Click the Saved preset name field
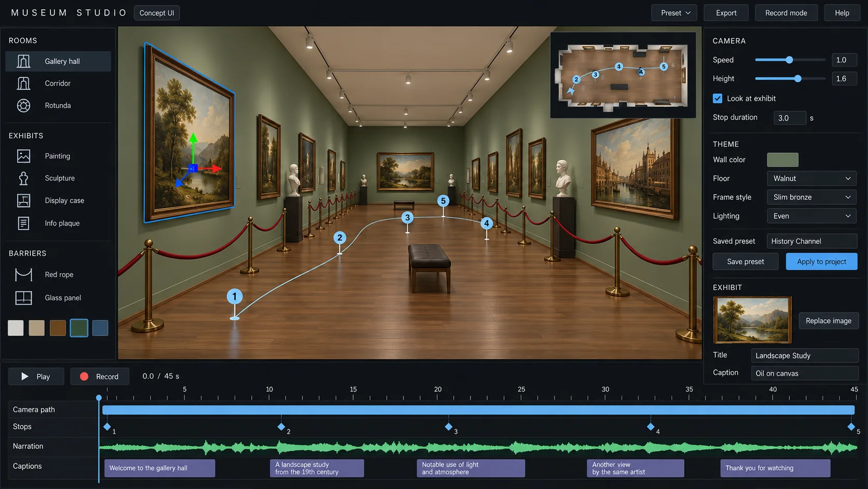Image resolution: width=868 pixels, height=489 pixels. tap(812, 241)
